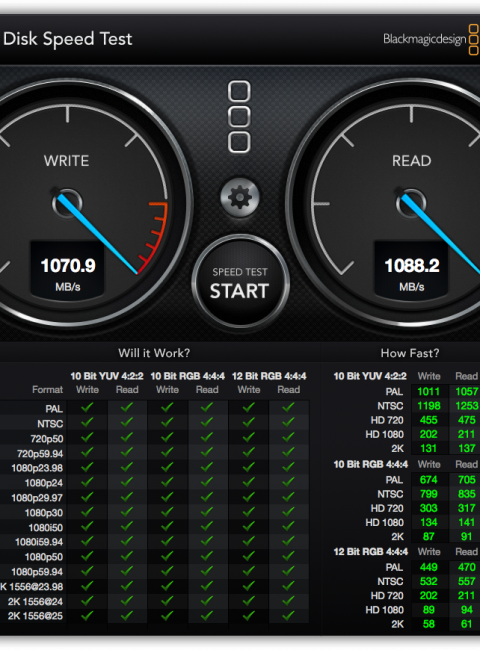Click the 1080i50 format row label

pos(46,528)
